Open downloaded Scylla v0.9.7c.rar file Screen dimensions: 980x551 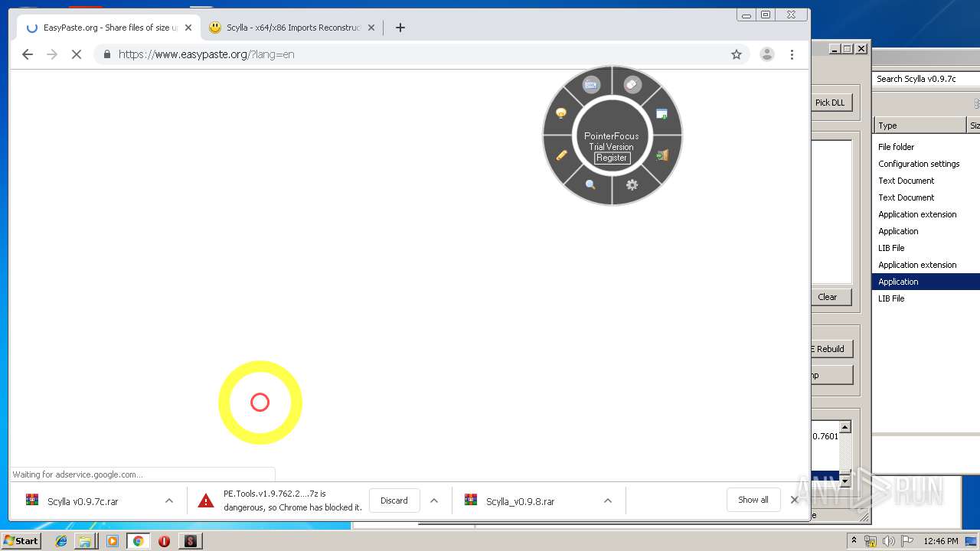point(83,501)
